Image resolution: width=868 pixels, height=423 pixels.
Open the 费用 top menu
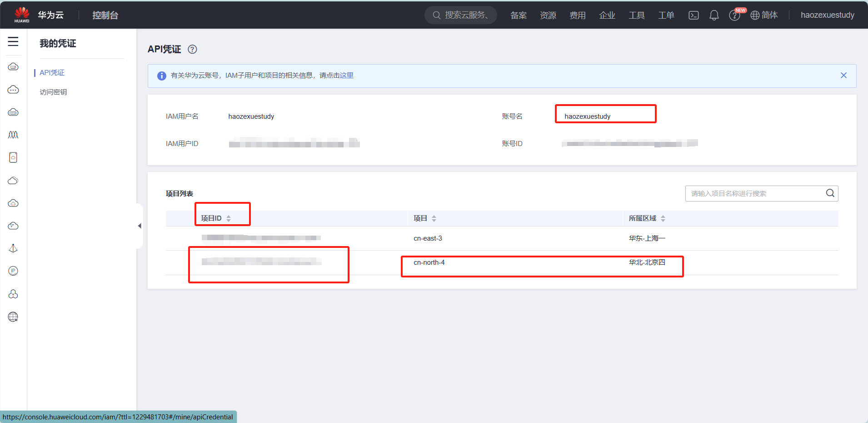(x=577, y=15)
